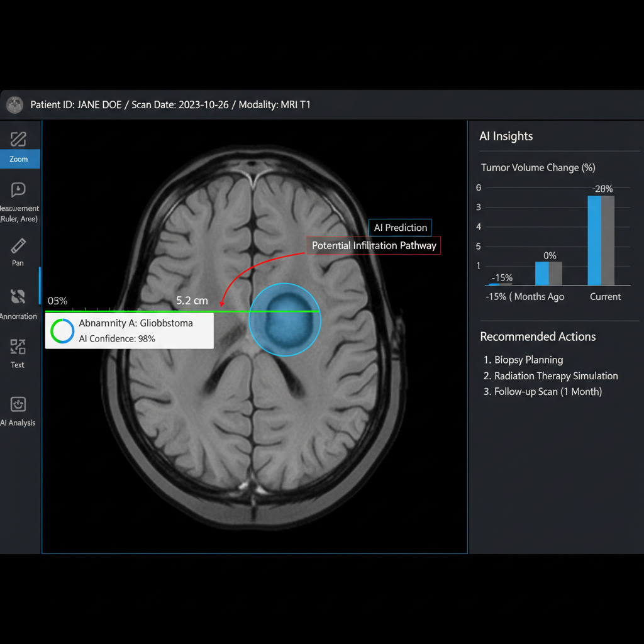Screen dimensions: 644x644
Task: Click the 0% middle chart bar
Action: pyautogui.click(x=548, y=273)
